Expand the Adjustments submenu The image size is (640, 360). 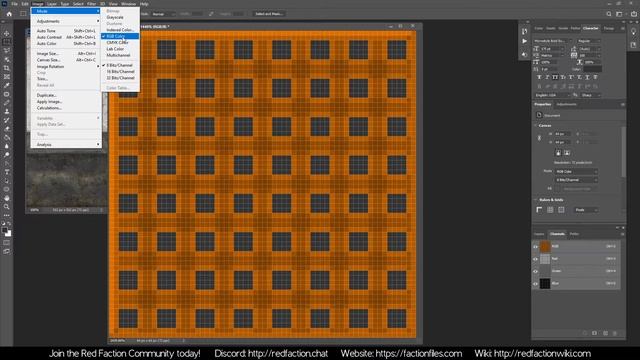(65, 21)
